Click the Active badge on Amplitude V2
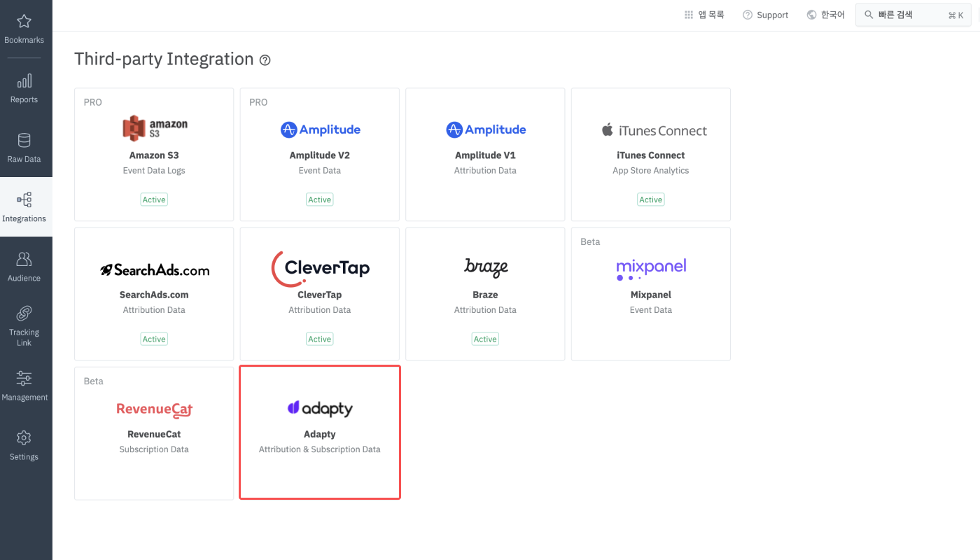The height and width of the screenshot is (560, 980). tap(320, 199)
